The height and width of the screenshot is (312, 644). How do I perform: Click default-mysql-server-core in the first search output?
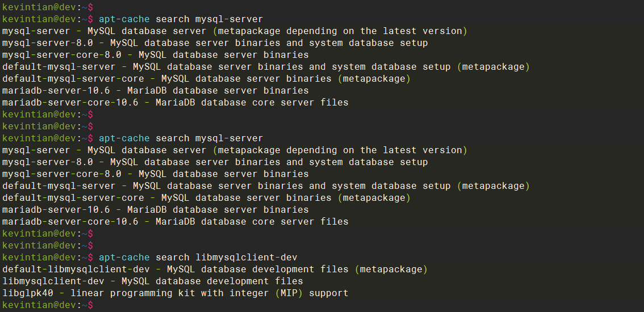[x=73, y=79]
